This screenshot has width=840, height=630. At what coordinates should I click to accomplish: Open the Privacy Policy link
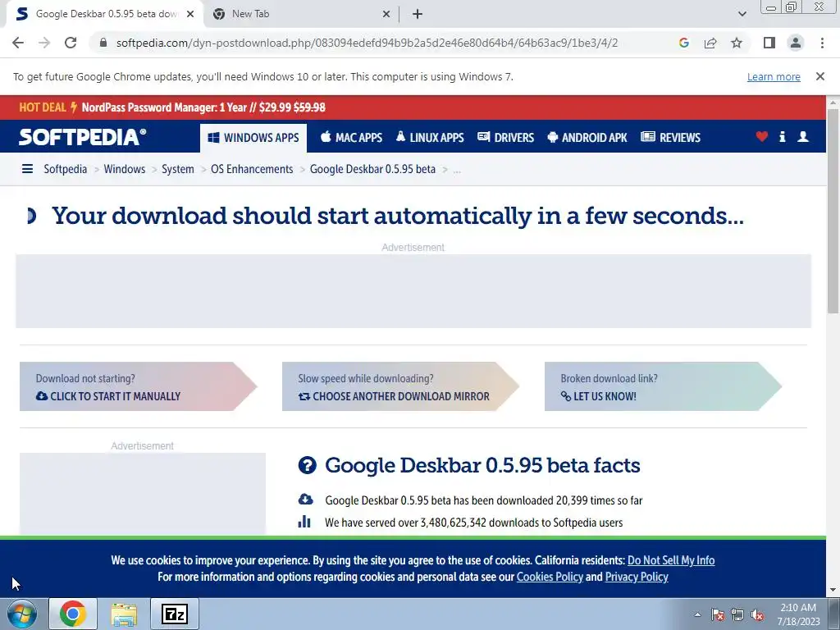click(x=637, y=577)
